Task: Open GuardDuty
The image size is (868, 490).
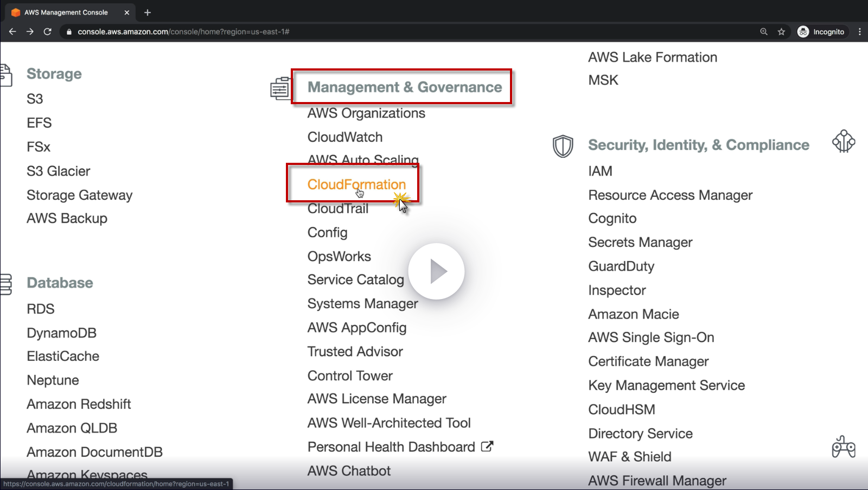Action: (x=622, y=266)
